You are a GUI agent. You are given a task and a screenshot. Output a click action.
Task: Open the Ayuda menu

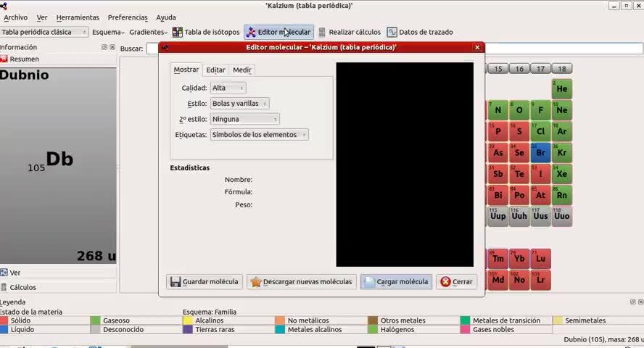click(166, 17)
